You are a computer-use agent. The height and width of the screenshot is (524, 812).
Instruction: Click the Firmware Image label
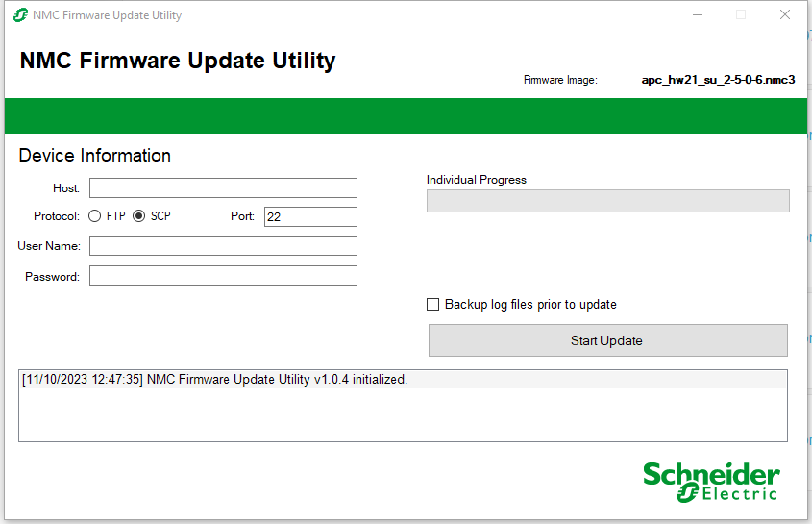coord(560,80)
